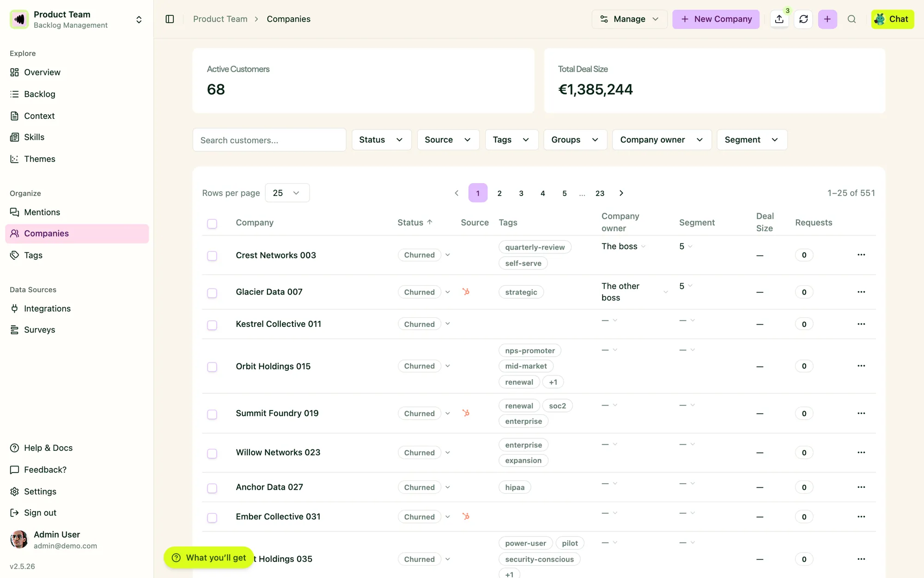Focus the Search customers field
Viewport: 924px width, 578px height.
click(x=269, y=140)
